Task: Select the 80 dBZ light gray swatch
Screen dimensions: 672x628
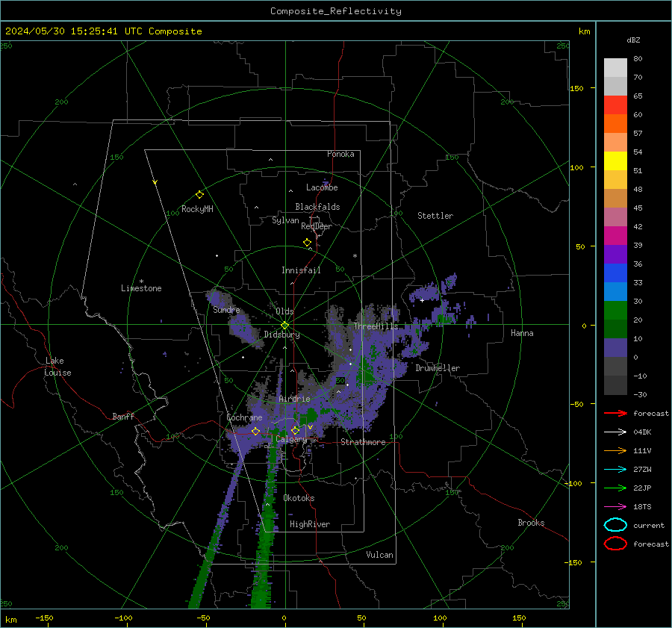Action: click(x=615, y=67)
